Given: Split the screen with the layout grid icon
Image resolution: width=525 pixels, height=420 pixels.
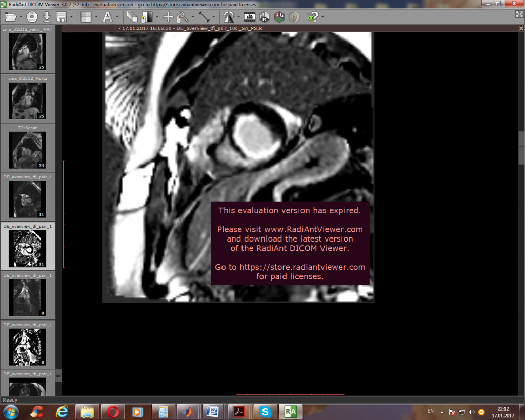Looking at the screenshot, I should 86,17.
